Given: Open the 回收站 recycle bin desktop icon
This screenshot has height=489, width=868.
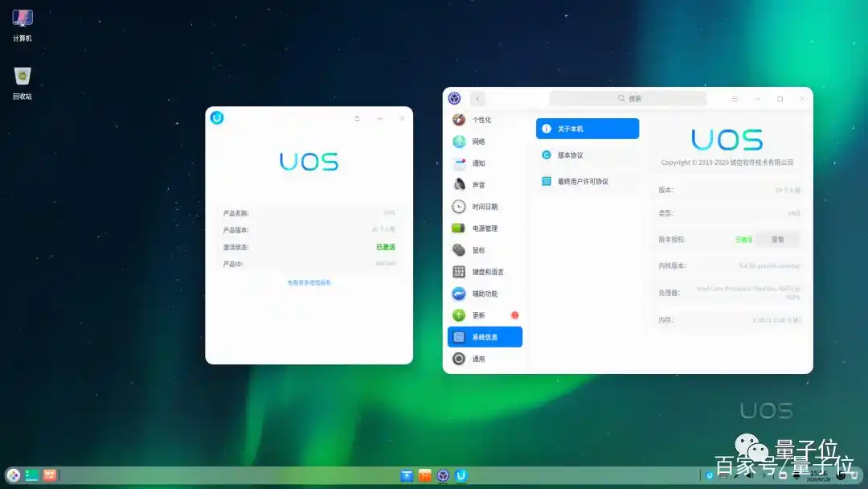Looking at the screenshot, I should 23,84.
